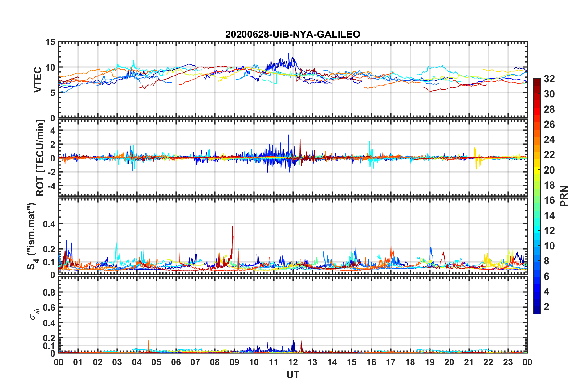
Task: Click x-axis hour tick 13
Action: (312, 362)
